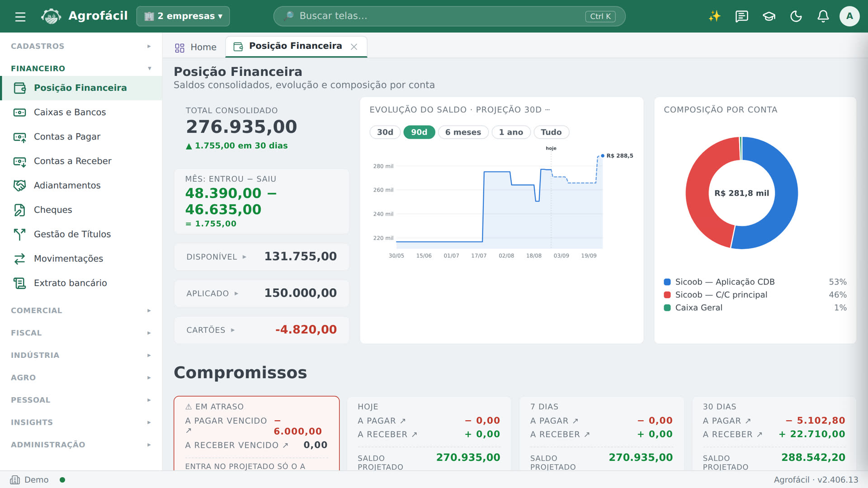Click the Caixas e Bancos cash icon
Screen dimensions: 868x488
click(x=19, y=112)
